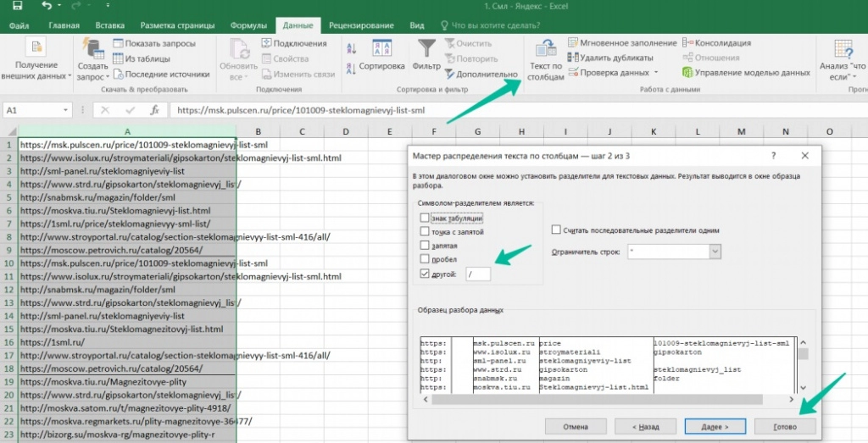868x443 pixels.
Task: Sort descending with Я-А icon
Action: point(351,69)
